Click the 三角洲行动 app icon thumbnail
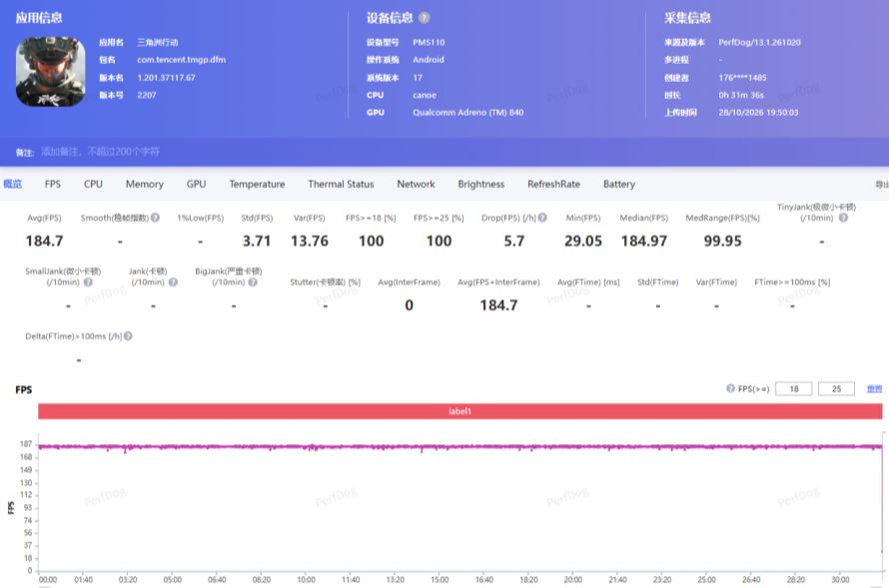This screenshot has width=889, height=588. coord(51,72)
